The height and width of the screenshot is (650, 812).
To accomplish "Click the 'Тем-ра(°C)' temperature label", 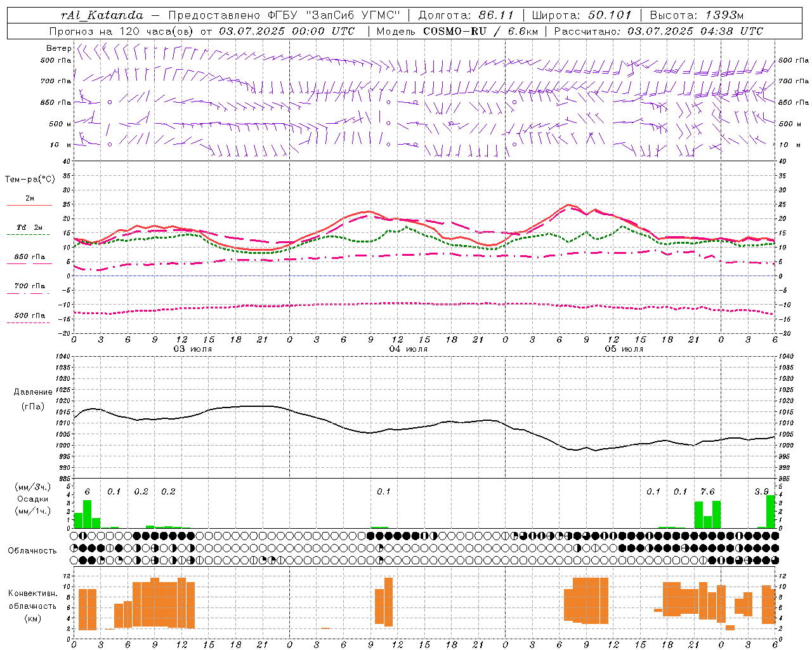I will point(30,180).
